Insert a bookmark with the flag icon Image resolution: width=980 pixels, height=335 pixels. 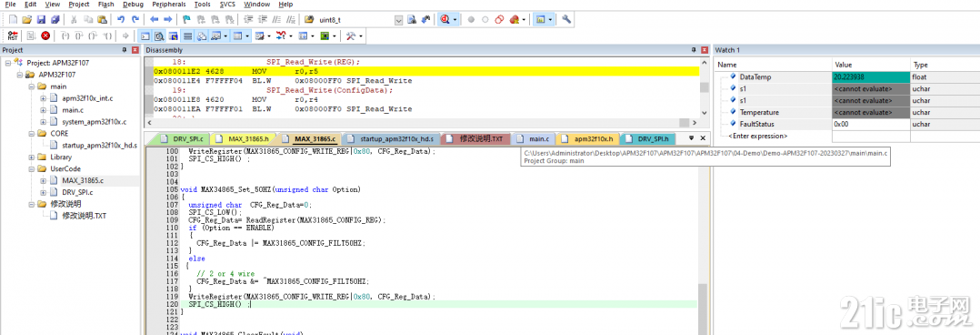[186, 19]
